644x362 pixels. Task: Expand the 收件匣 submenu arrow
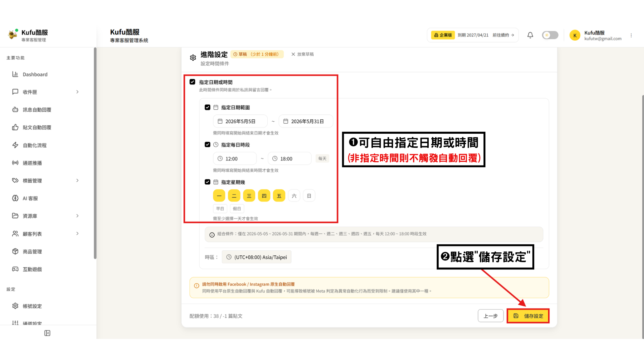click(77, 92)
